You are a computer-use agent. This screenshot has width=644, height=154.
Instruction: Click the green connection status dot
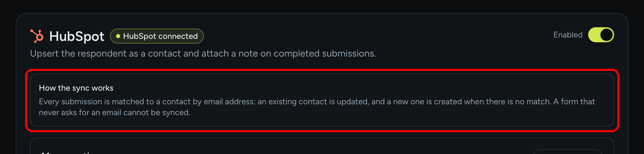[118, 36]
